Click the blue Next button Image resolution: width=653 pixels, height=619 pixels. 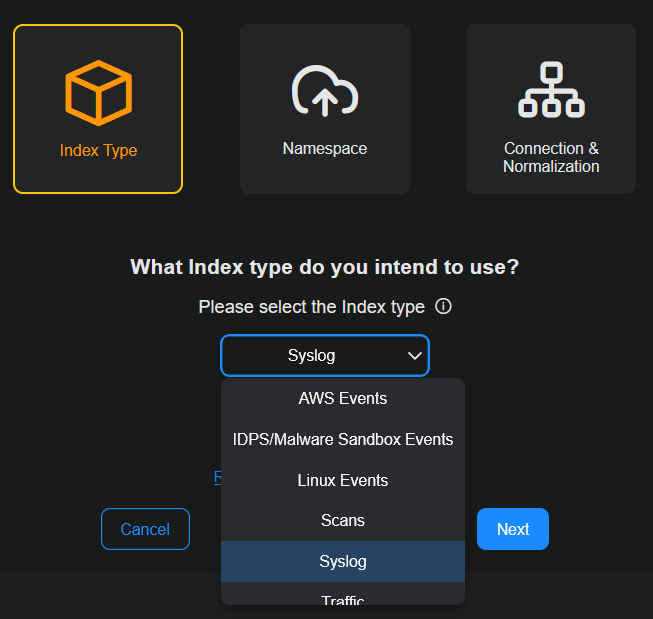pos(512,529)
